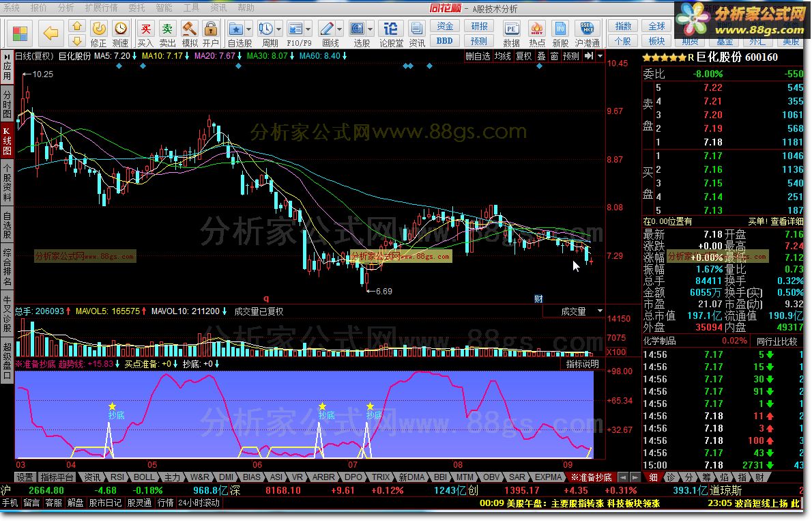Expand the 周期 period dropdown arrow
Viewport: 812px width, 521px height.
point(279,29)
